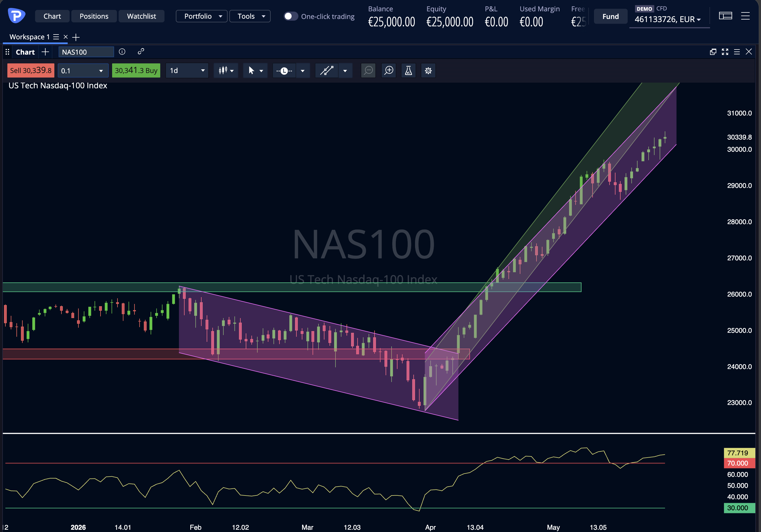Add a new workspace with plus icon

coord(76,37)
